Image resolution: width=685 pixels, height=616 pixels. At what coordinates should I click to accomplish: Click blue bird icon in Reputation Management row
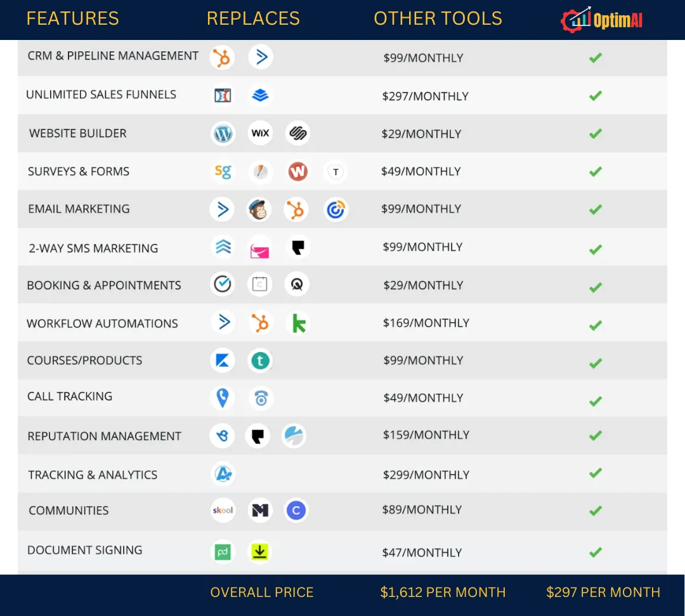click(x=223, y=436)
